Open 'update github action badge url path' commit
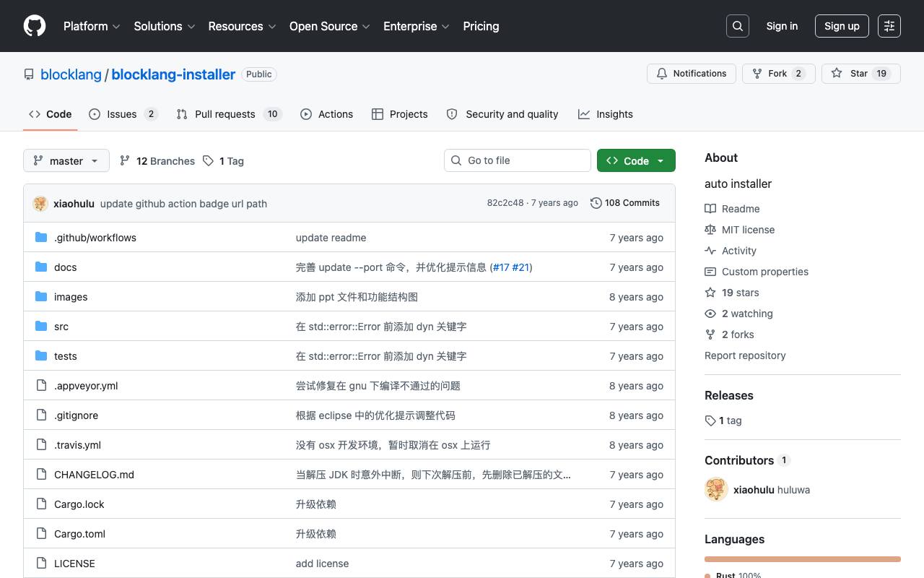Screen dimensions: 924x578 click(x=183, y=204)
